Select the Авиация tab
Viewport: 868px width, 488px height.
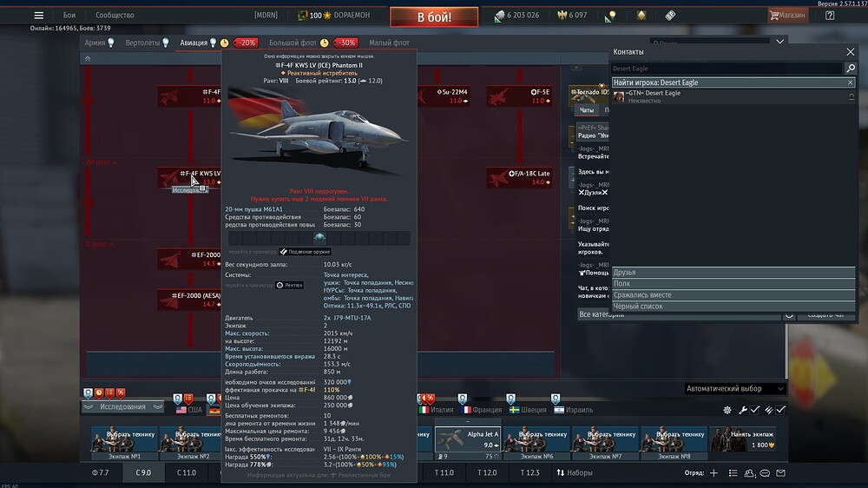pos(198,43)
